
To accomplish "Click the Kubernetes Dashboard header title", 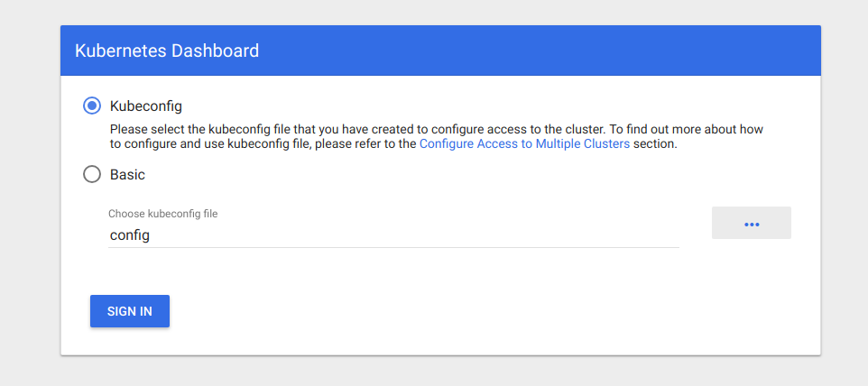I will 167,51.
